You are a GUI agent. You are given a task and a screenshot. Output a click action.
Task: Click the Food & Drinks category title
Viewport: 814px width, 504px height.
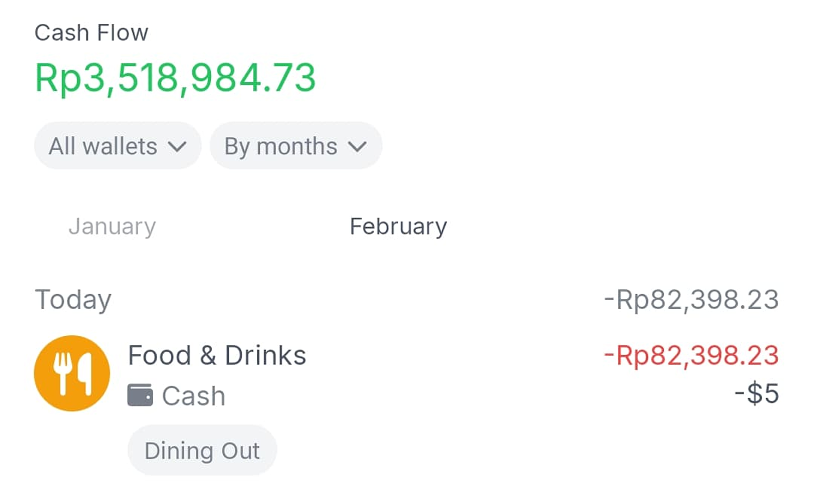tap(217, 355)
